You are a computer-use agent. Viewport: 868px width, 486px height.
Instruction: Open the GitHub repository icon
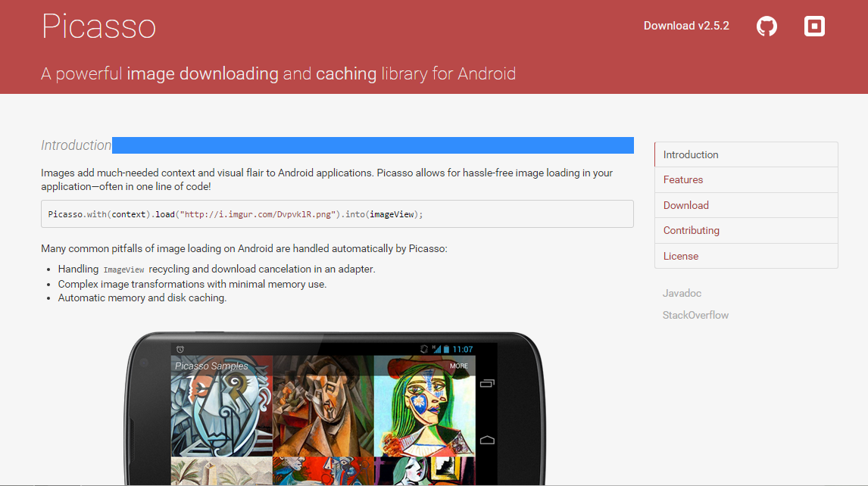pyautogui.click(x=767, y=26)
